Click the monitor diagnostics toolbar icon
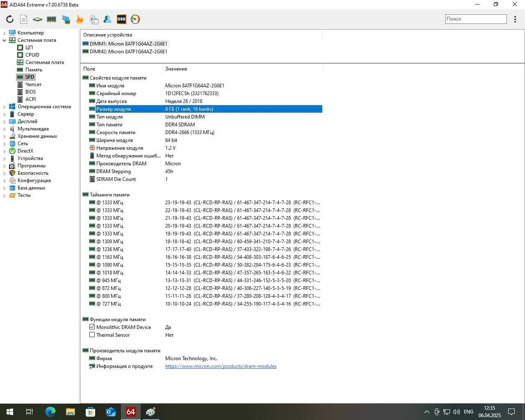This screenshot has width=525, height=420. [66, 19]
